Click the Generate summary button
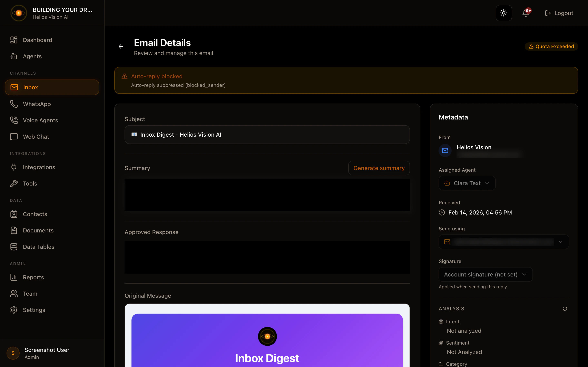 point(379,168)
